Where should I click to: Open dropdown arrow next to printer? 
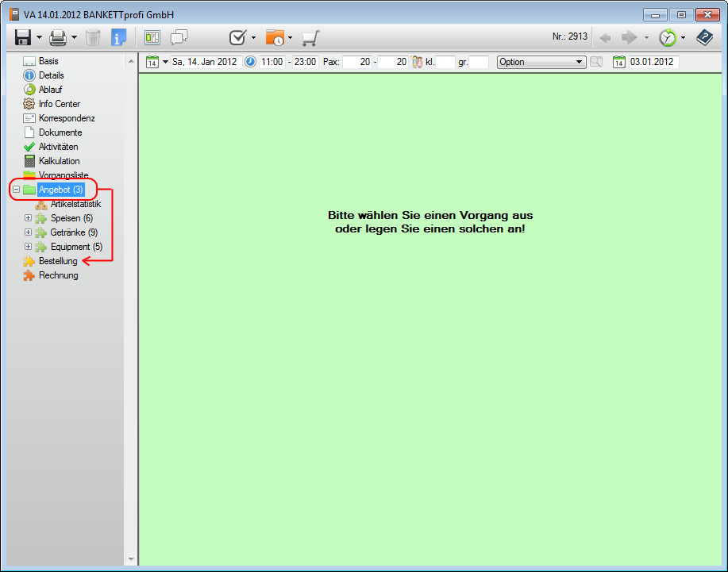pyautogui.click(x=74, y=37)
